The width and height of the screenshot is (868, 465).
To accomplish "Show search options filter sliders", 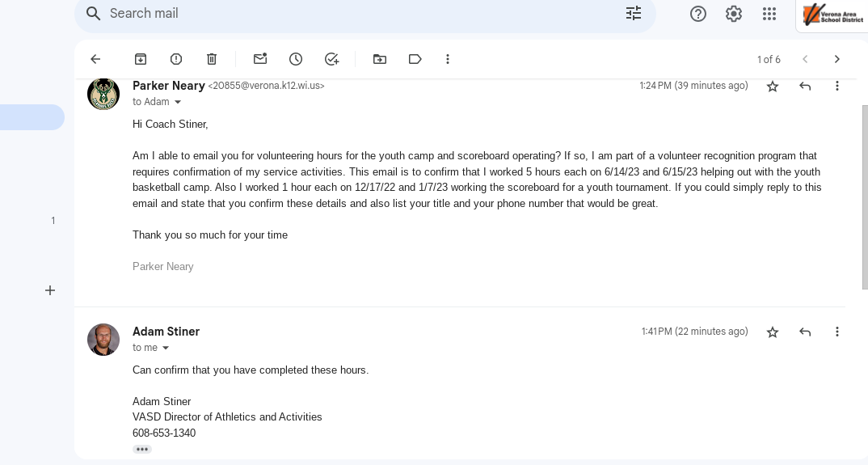I will (634, 13).
